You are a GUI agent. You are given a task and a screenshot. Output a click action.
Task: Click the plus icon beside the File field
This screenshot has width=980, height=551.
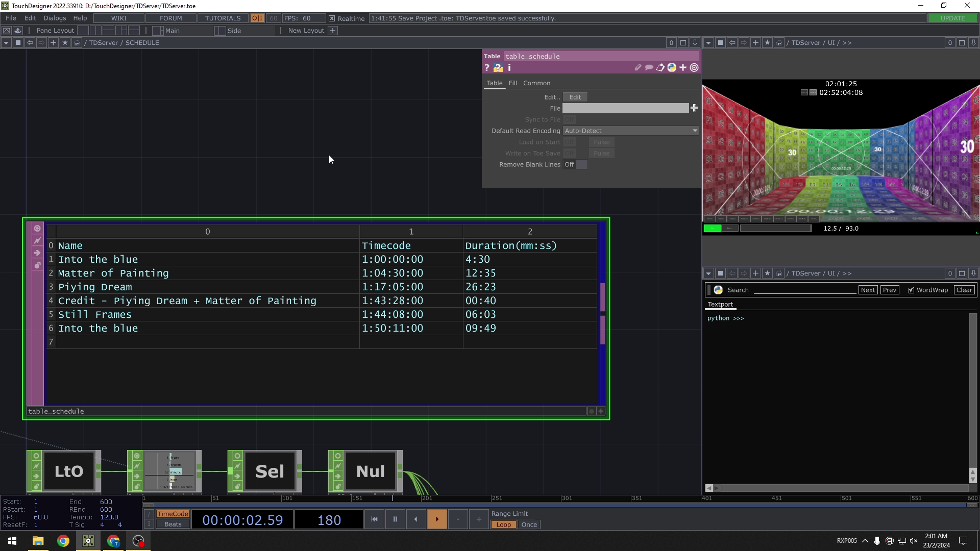[694, 108]
